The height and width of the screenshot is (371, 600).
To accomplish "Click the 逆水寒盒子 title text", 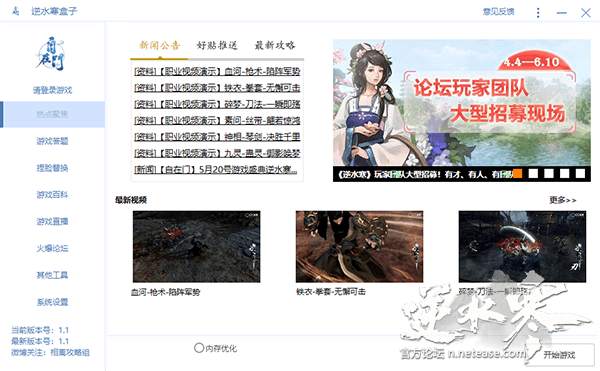I will tap(54, 11).
